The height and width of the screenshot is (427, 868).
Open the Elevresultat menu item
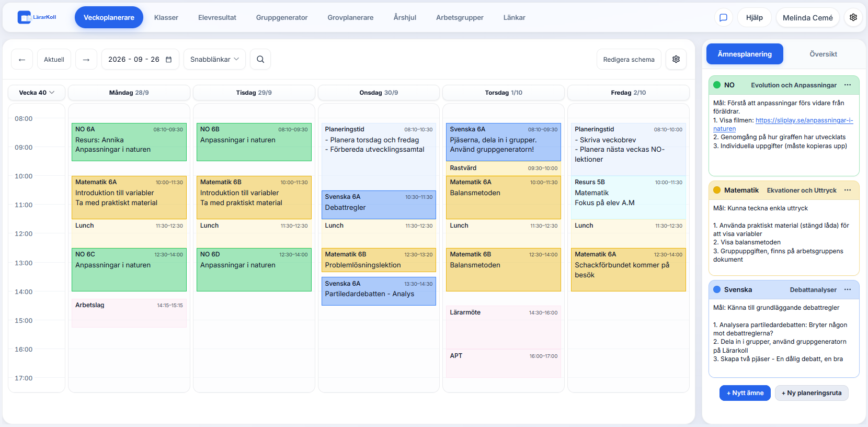pyautogui.click(x=217, y=18)
